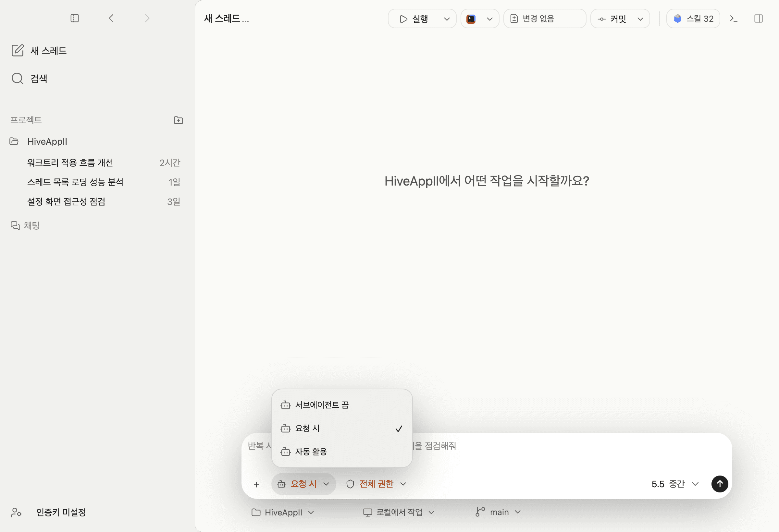
Task: Open the 채팅 section icon
Action: click(15, 225)
